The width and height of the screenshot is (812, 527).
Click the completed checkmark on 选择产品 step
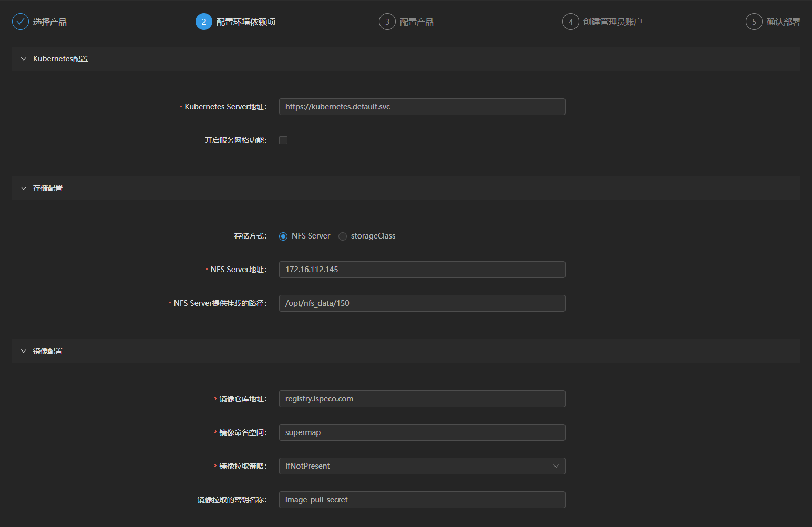(x=20, y=22)
